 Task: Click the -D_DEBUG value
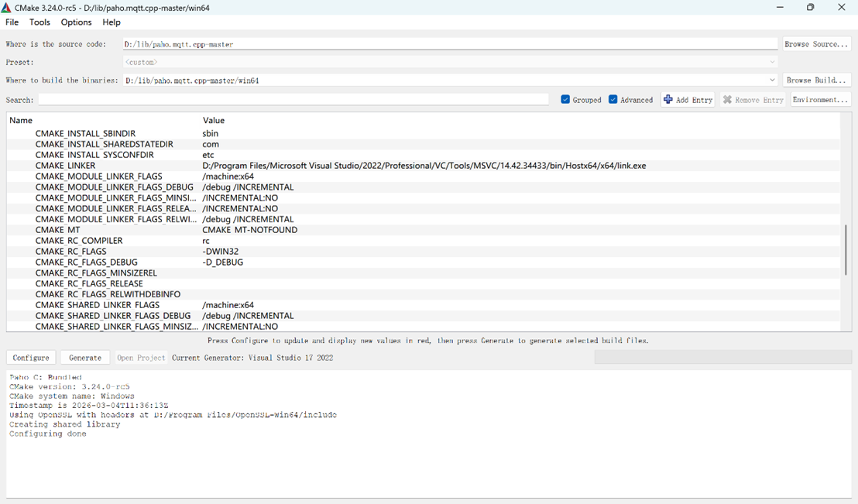pos(222,262)
